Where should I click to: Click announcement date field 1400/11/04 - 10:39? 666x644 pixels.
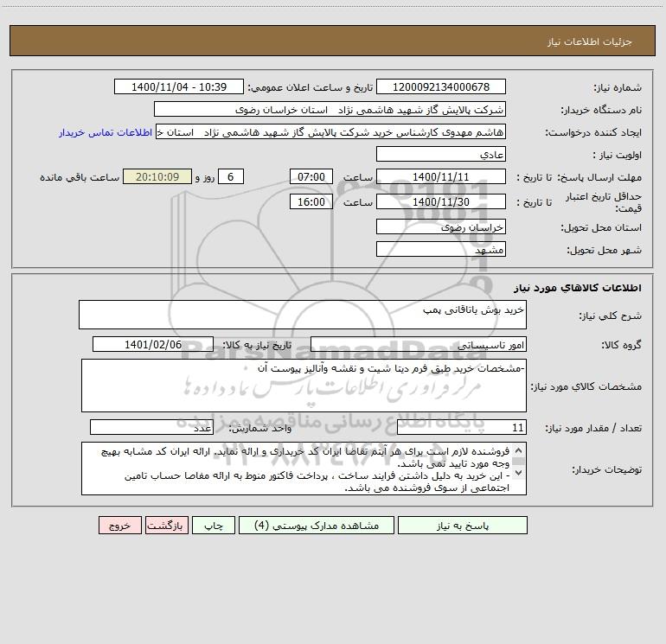coord(179,86)
